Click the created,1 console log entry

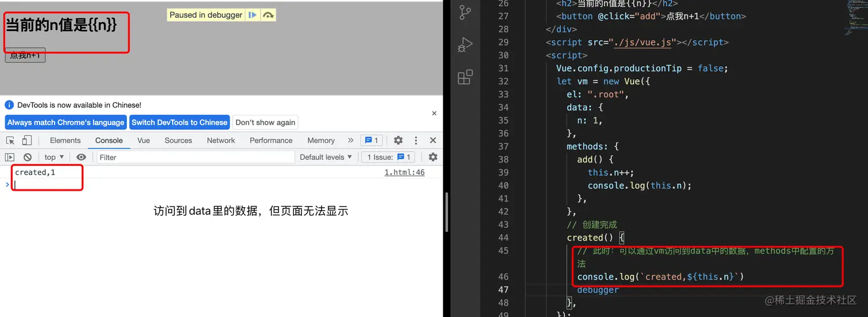(35, 172)
